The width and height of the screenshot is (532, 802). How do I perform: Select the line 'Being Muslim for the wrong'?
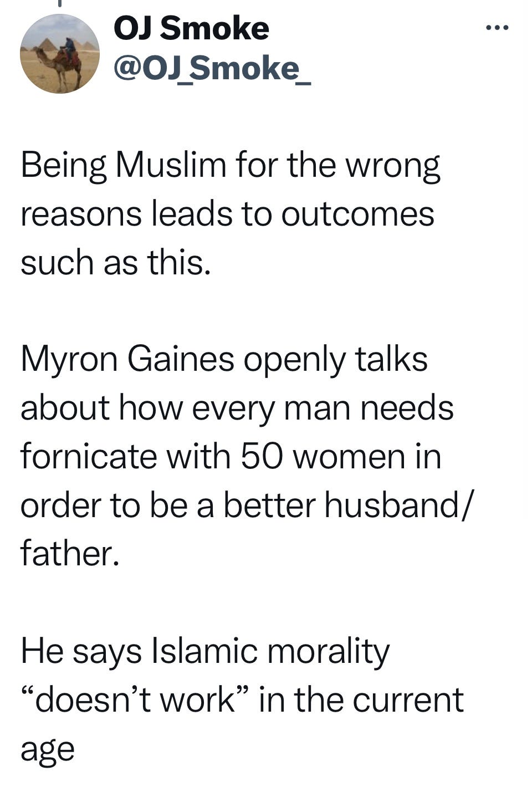(231, 166)
